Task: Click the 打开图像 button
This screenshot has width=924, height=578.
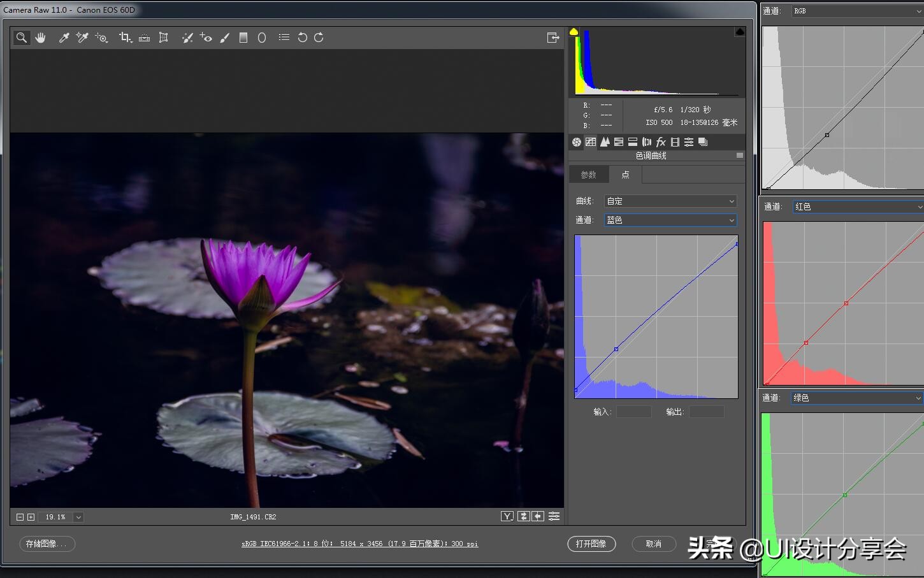Action: (x=591, y=544)
